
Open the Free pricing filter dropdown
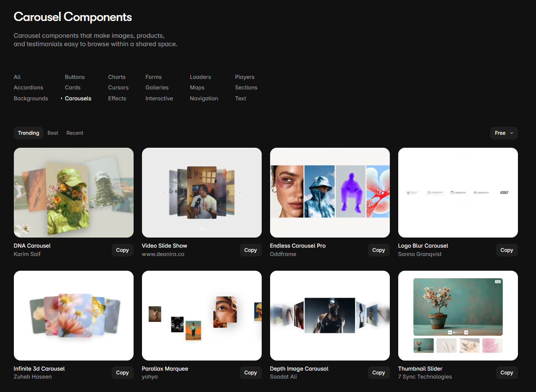coord(504,133)
